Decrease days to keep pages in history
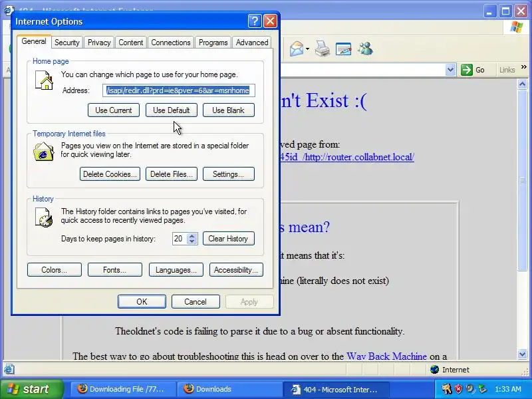The image size is (532, 399). tap(192, 241)
